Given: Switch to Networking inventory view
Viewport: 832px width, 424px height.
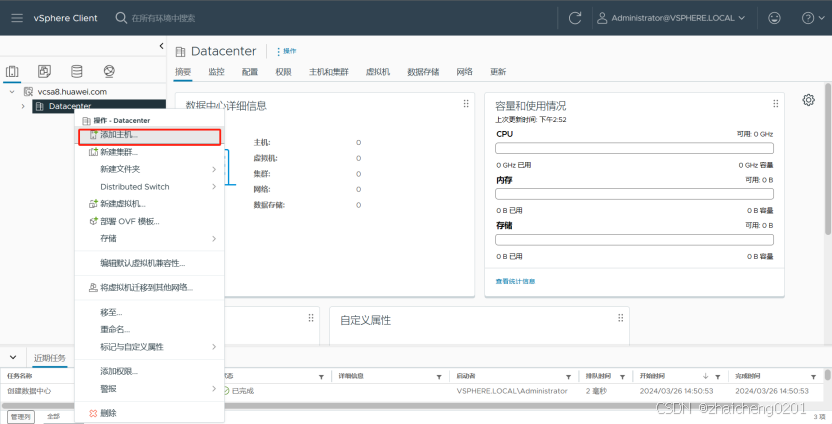Looking at the screenshot, I should pos(109,71).
